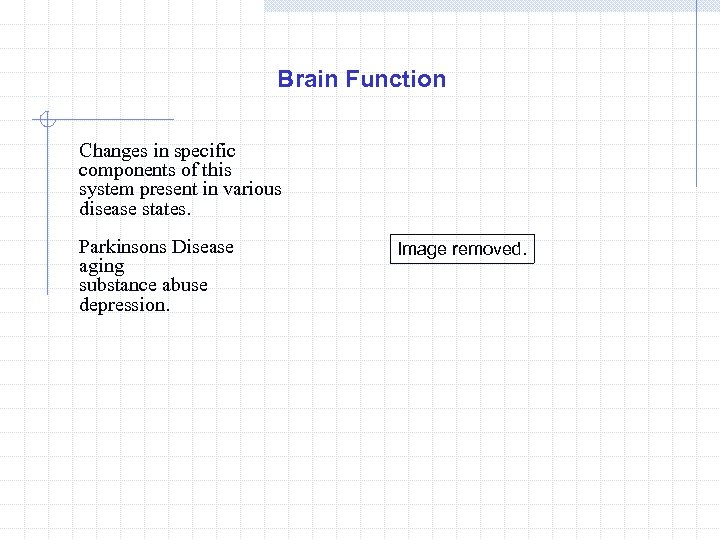
Task: Click the 'Brain Function' slide title
Action: coord(362,79)
